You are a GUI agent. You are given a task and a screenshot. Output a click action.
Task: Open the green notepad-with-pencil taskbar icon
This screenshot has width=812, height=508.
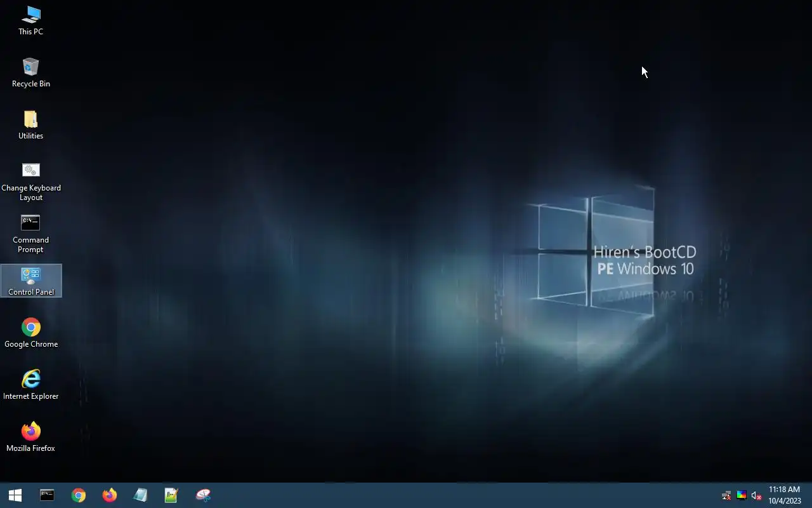pyautogui.click(x=171, y=495)
